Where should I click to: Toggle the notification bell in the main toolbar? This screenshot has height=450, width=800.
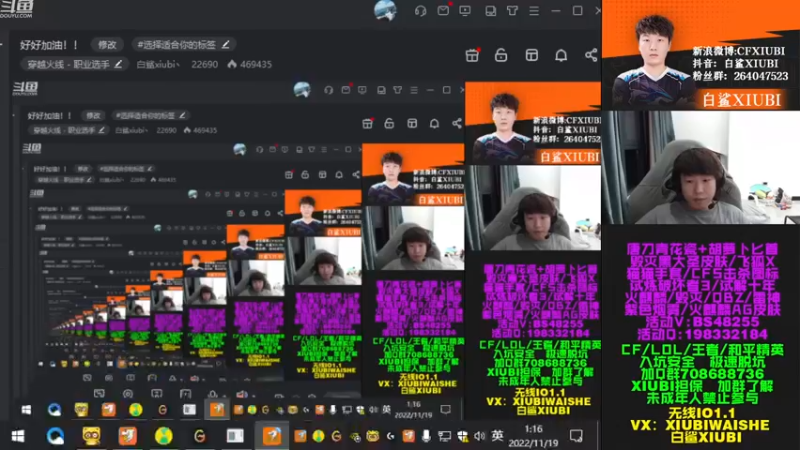point(561,55)
